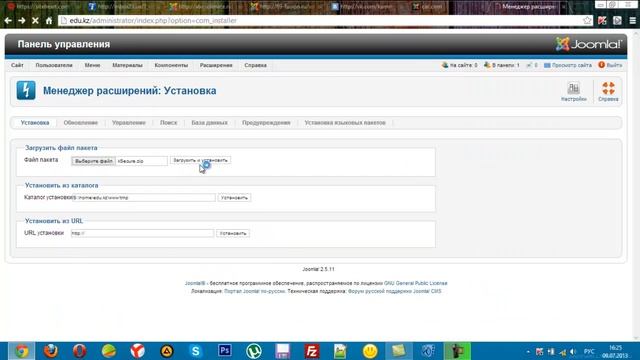Go forward with browser forward arrow
Viewport: 640px width, 360px height.
click(x=22, y=20)
